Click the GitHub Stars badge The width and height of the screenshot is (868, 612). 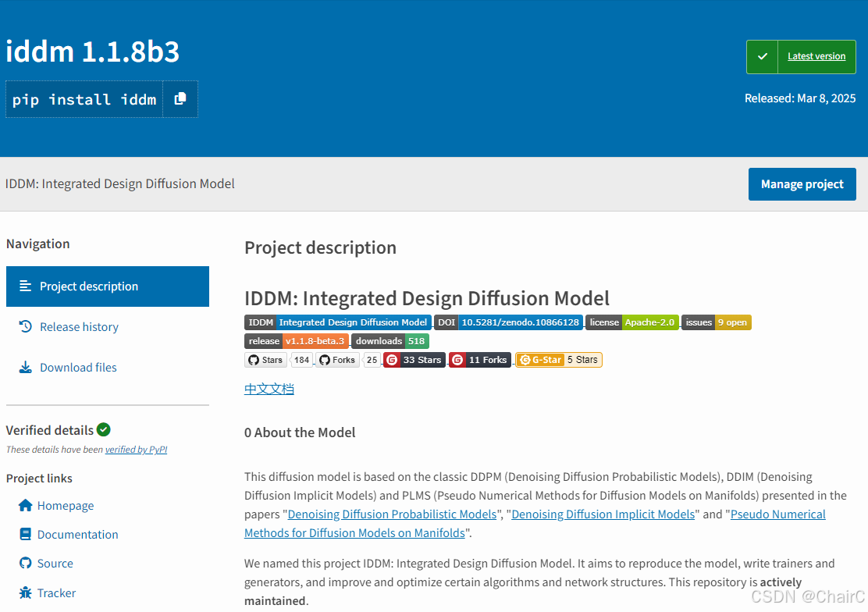[279, 359]
